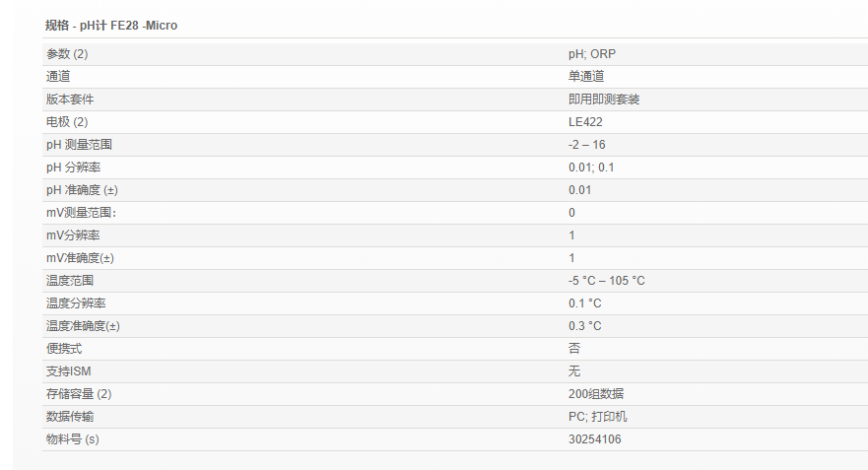Image resolution: width=868 pixels, height=470 pixels.
Task: Select the 便携式 row label
Action: 64,349
